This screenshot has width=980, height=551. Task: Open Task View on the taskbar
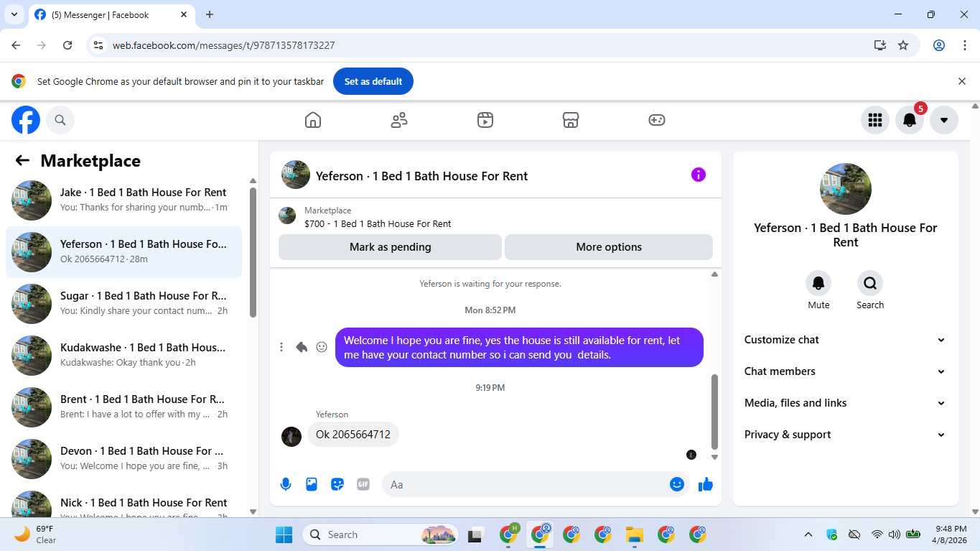point(475,534)
